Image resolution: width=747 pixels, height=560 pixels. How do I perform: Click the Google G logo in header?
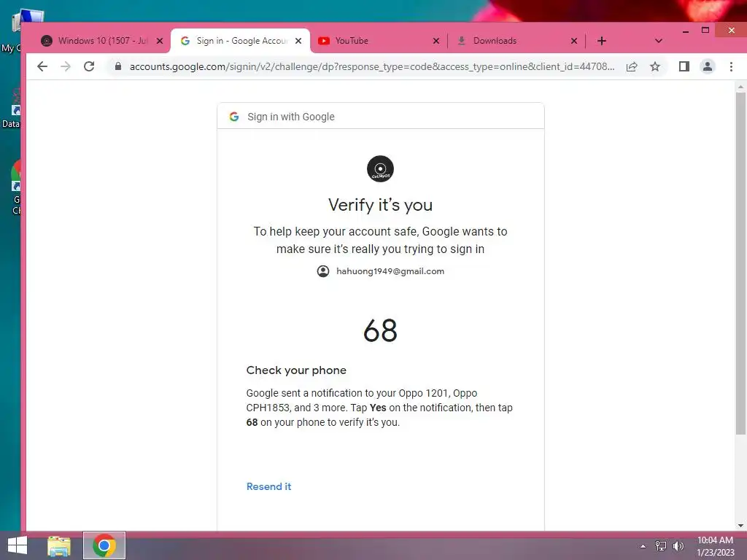234,117
